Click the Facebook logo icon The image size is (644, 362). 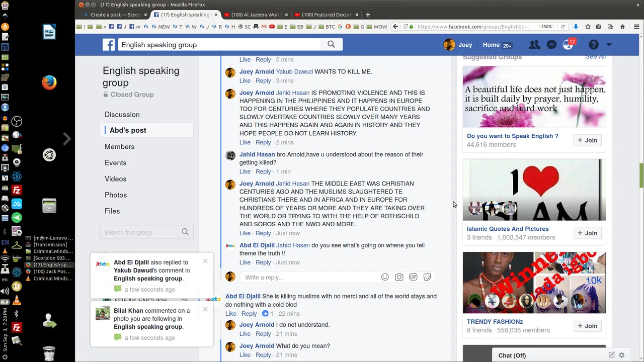pyautogui.click(x=109, y=45)
